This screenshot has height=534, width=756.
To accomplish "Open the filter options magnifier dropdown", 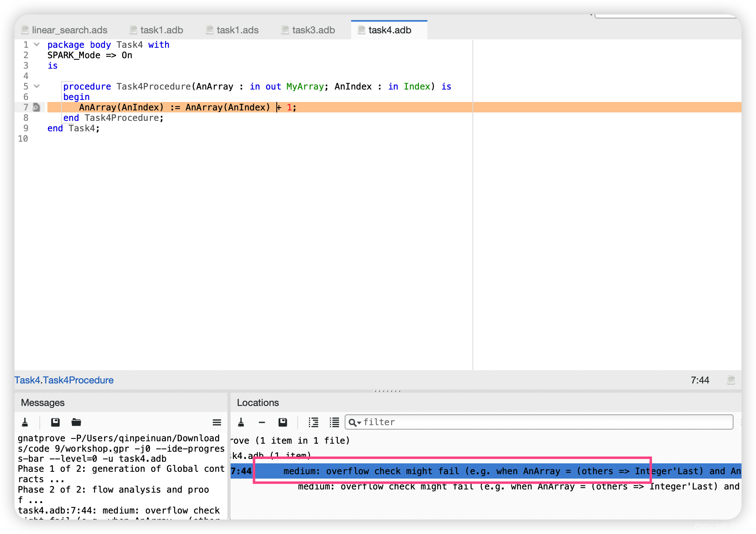I will [355, 422].
